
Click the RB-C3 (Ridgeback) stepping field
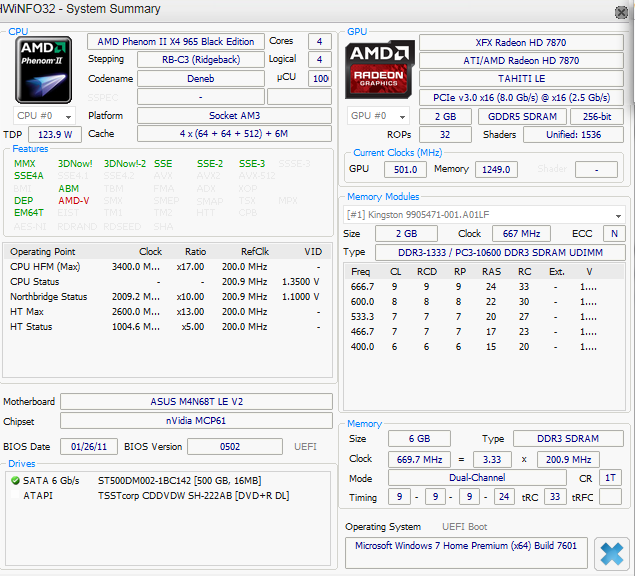click(x=201, y=60)
